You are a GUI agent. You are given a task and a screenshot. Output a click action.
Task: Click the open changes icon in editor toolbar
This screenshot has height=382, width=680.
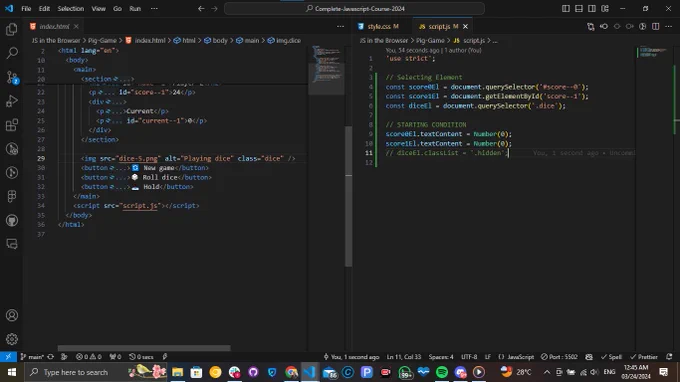[x=591, y=26]
